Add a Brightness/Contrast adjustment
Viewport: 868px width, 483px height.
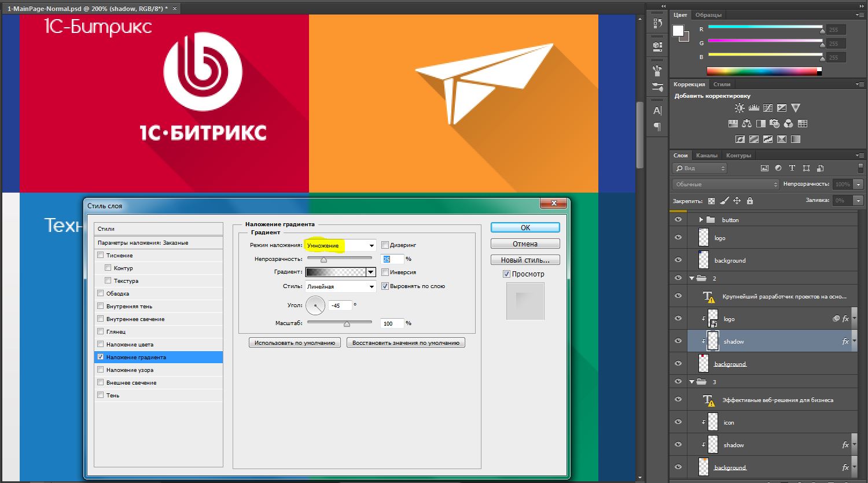pos(740,108)
